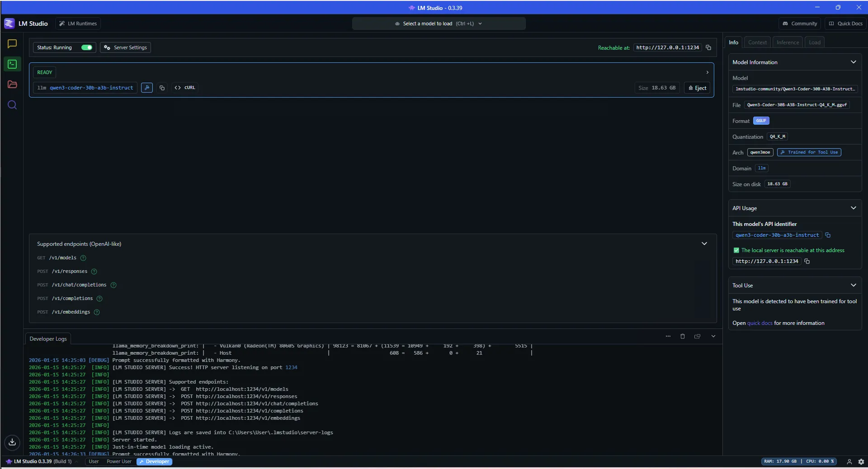Collapse the Supported endpoints list
868x469 pixels.
click(704, 244)
